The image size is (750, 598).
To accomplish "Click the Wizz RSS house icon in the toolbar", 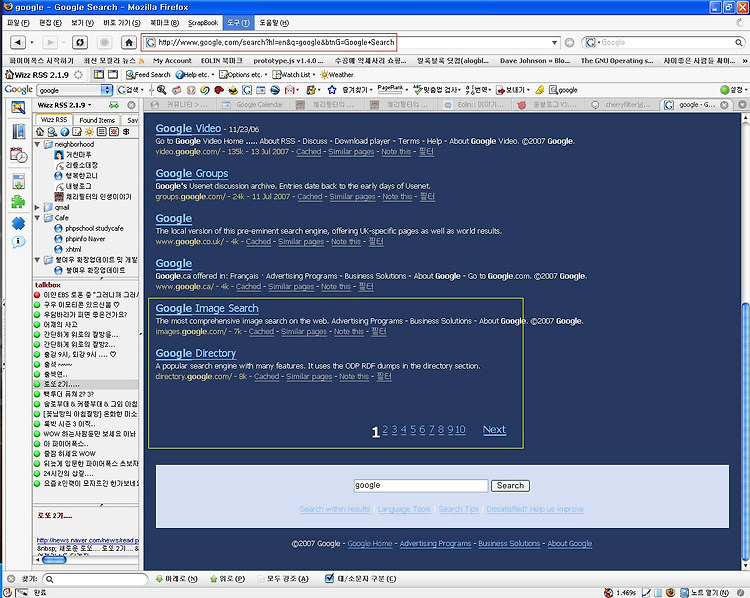I will tap(9, 75).
